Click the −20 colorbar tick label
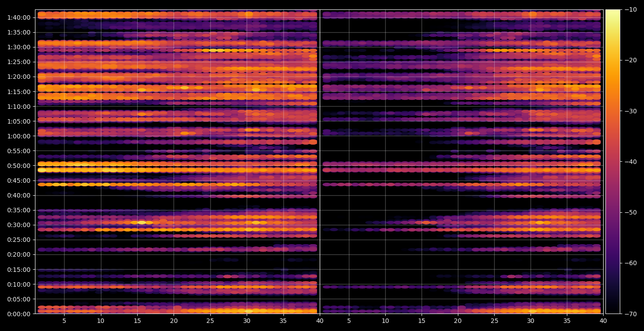The height and width of the screenshot is (331, 644). [631, 60]
